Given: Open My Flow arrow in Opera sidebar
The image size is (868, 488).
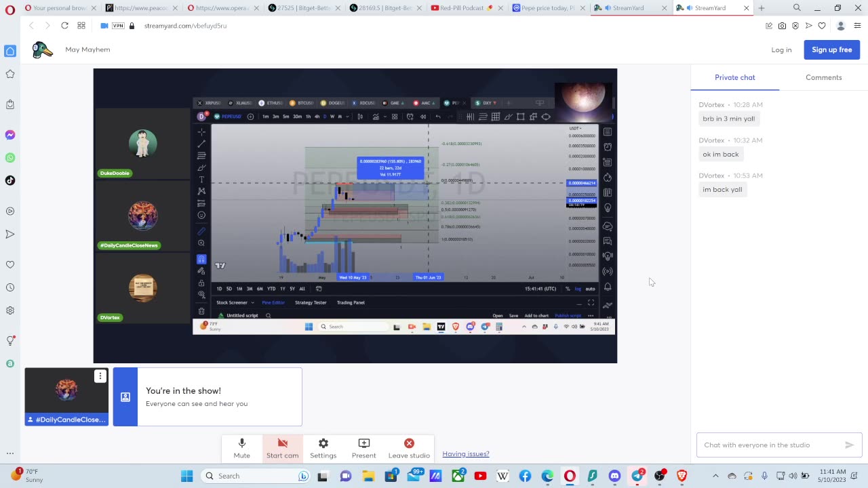Looking at the screenshot, I should (x=10, y=234).
